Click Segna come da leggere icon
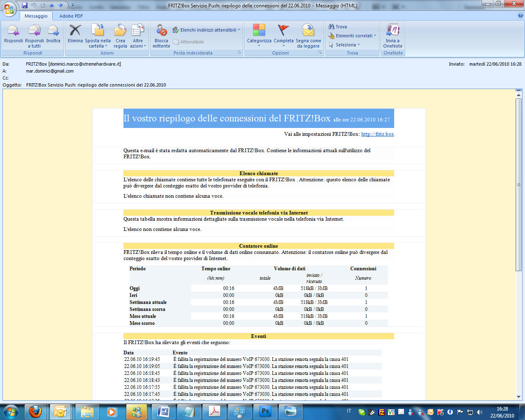The width and height of the screenshot is (525, 420). [x=308, y=31]
